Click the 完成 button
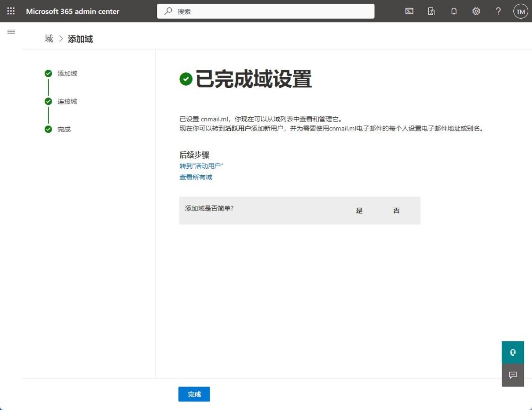Viewport: 532px width, 410px height. click(194, 394)
